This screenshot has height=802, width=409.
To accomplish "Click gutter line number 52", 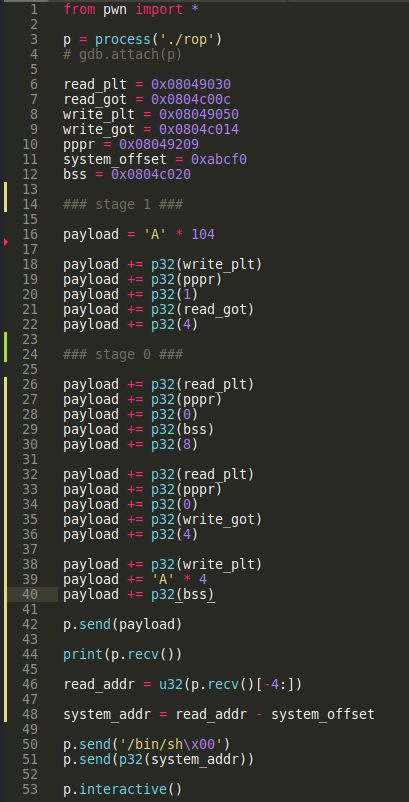I will tap(30, 774).
